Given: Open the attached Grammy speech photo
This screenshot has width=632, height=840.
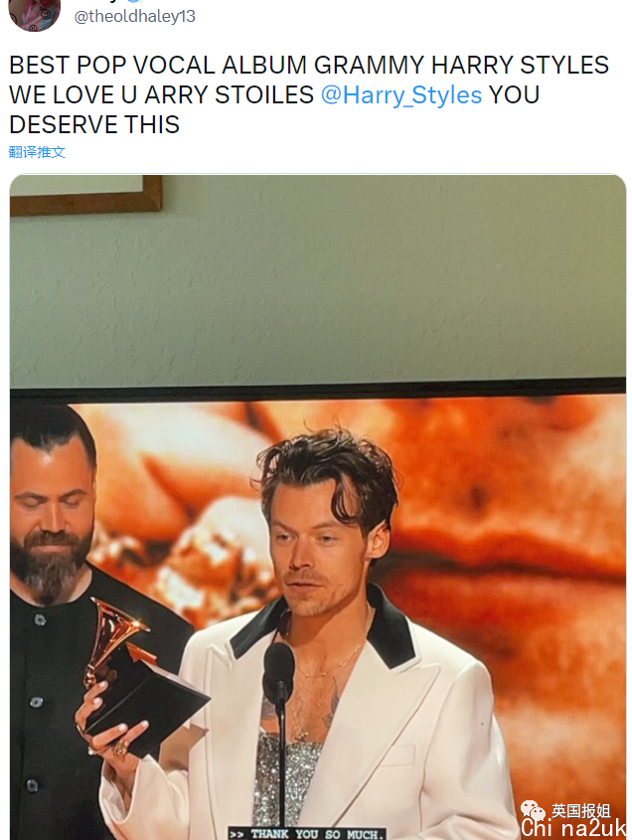Looking at the screenshot, I should tap(318, 507).
